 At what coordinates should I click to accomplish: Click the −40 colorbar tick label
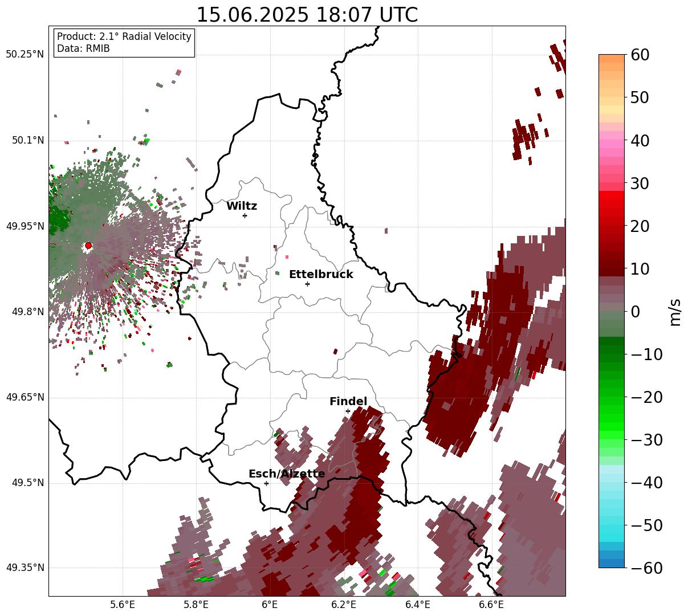(647, 483)
